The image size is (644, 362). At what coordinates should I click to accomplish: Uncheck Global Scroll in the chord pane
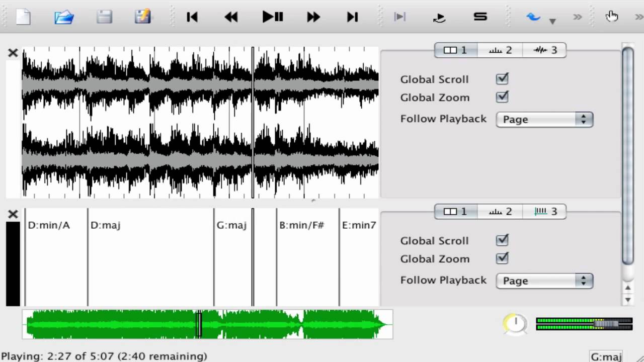502,240
